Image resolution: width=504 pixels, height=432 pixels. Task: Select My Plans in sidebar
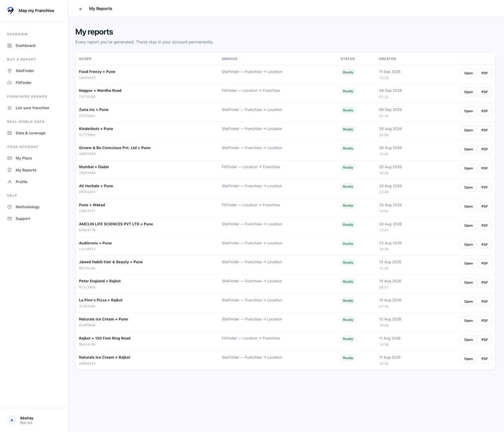tap(24, 158)
